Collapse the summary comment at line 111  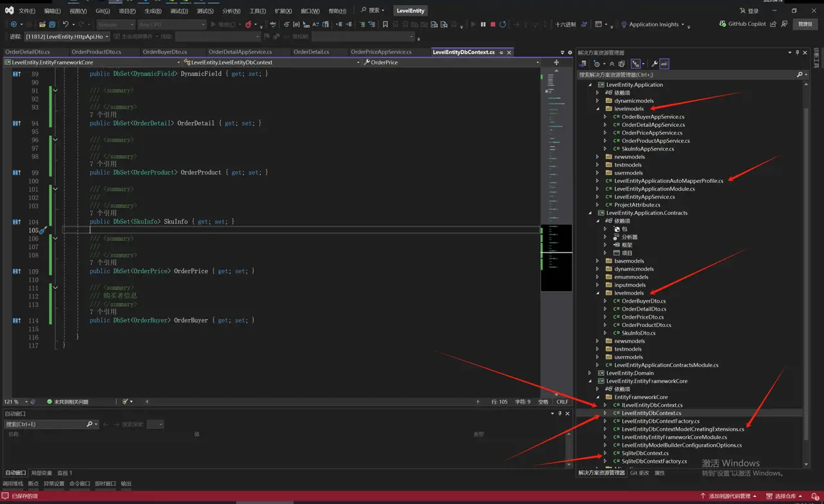coord(55,288)
